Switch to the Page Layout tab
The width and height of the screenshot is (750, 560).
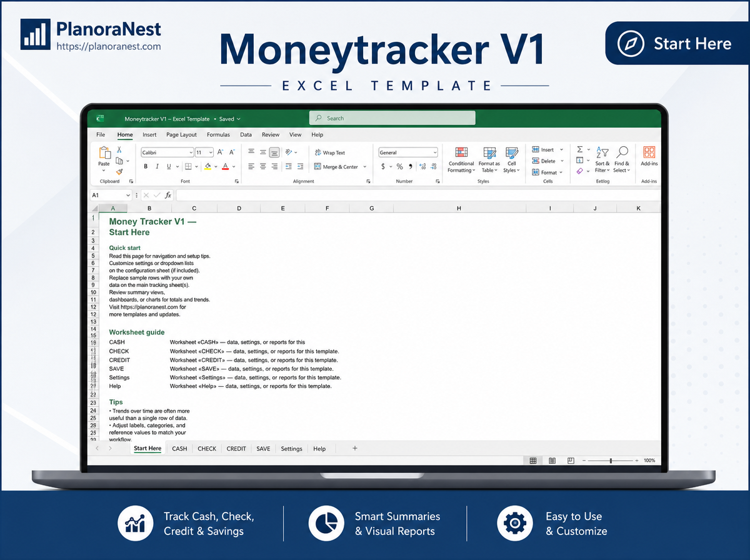(181, 134)
